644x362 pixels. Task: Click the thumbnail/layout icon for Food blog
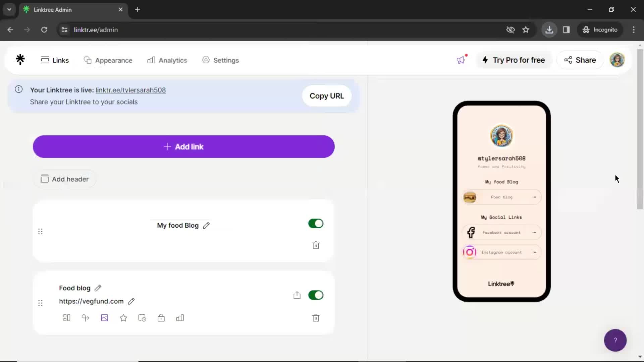point(66,318)
